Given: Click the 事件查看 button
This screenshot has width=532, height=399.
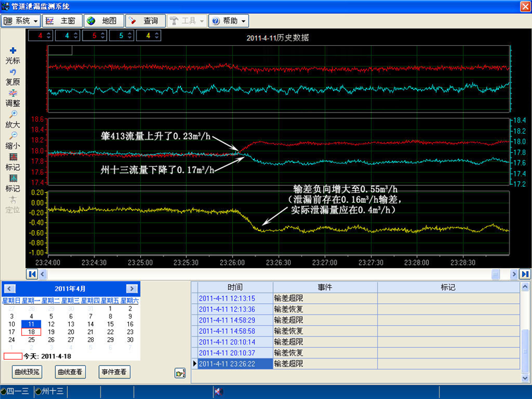Looking at the screenshot, I should point(114,372).
